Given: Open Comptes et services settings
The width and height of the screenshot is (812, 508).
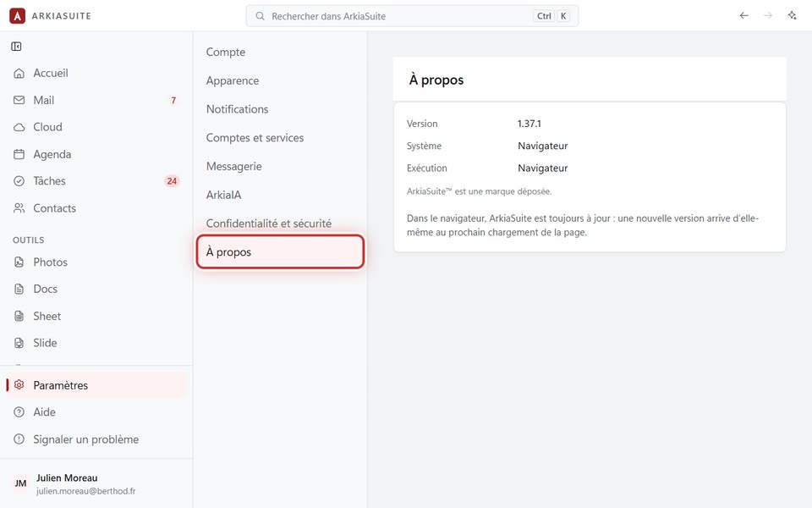Looking at the screenshot, I should tap(280, 137).
